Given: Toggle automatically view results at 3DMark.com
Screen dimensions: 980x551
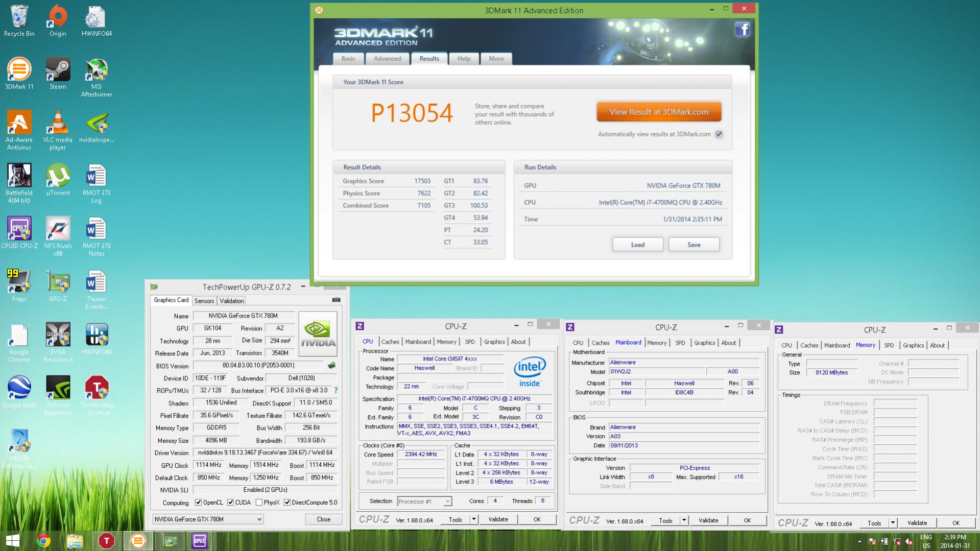Looking at the screenshot, I should 719,134.
